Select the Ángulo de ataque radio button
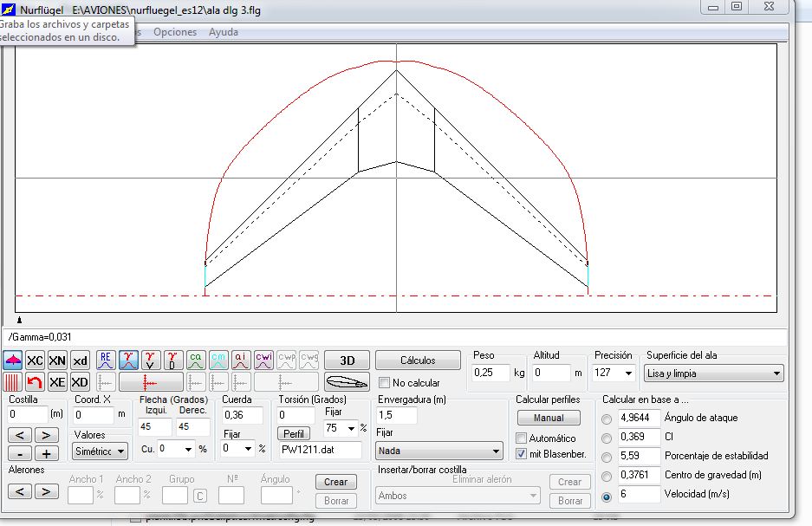This screenshot has width=812, height=526. pos(607,418)
